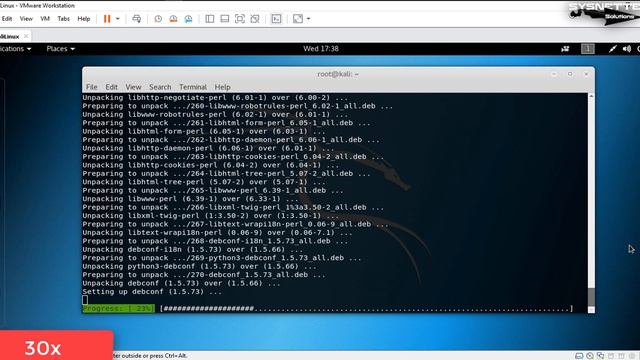Viewport: 640px width, 360px height.
Task: Select workspace 1 indicator in top panel
Action: (x=588, y=49)
